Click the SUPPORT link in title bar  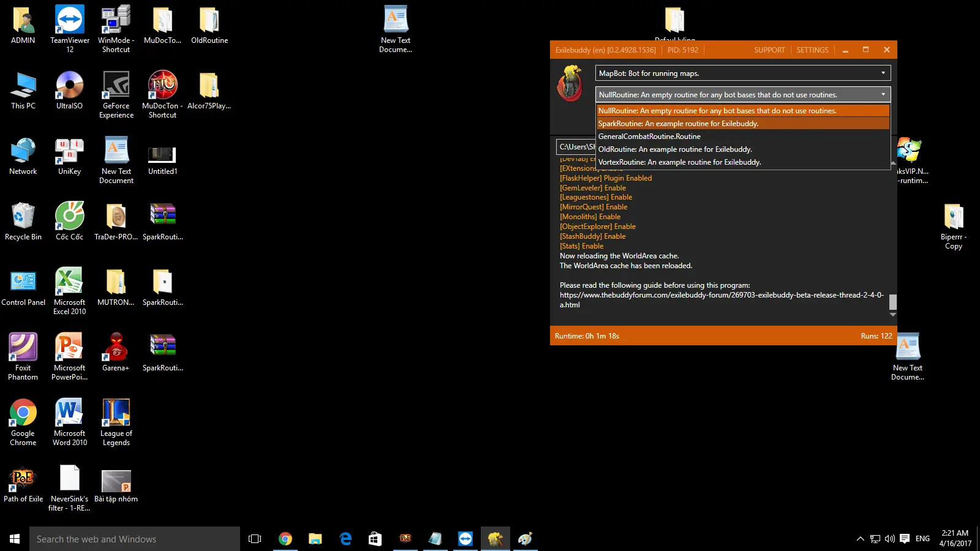tap(769, 50)
